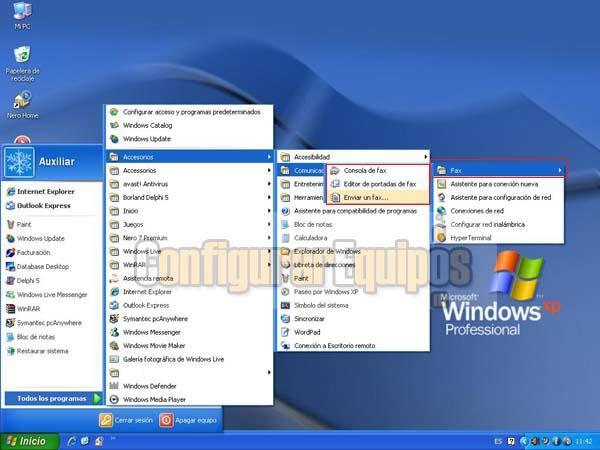Open Configurar red inalámbrica

tap(499, 225)
